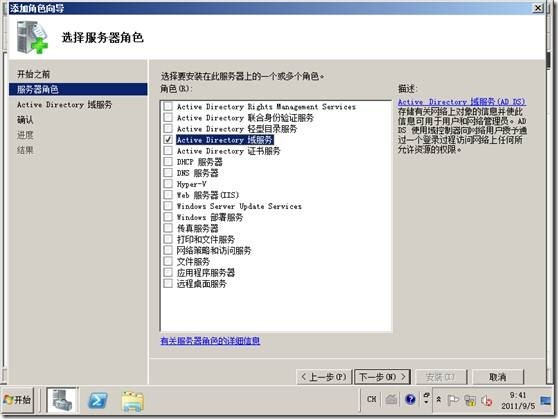The width and height of the screenshot is (558, 419).
Task: Click the 取消 button
Action: (498, 377)
